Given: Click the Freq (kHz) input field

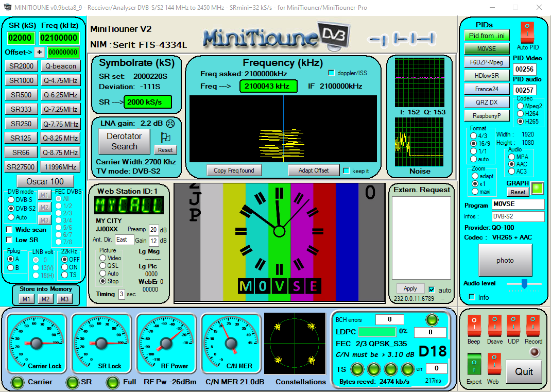Looking at the screenshot, I should (59, 38).
